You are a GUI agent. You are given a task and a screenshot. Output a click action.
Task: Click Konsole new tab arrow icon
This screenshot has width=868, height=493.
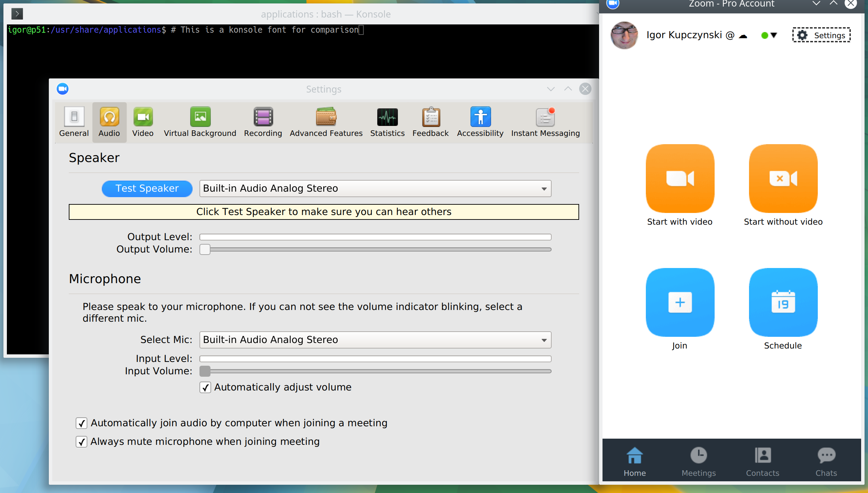[17, 14]
